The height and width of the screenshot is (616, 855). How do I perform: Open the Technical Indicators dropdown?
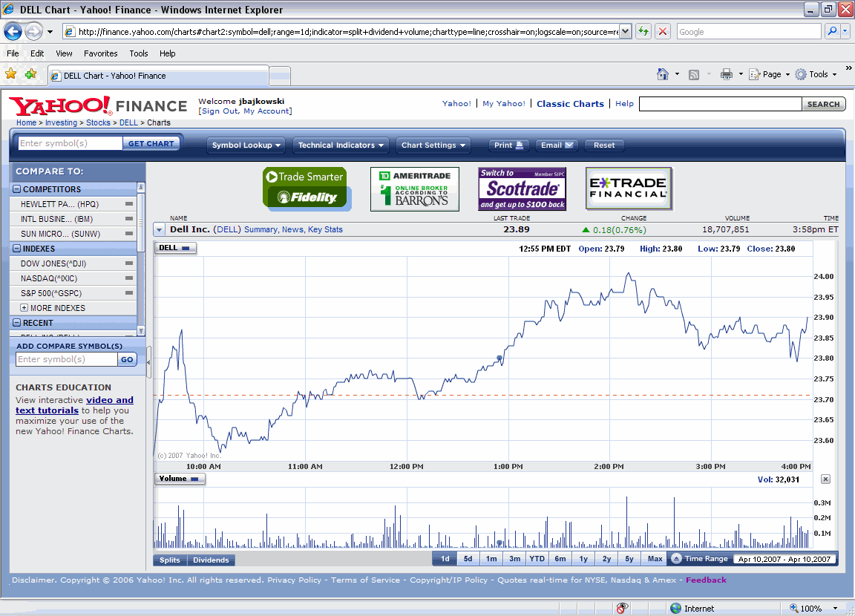(341, 145)
